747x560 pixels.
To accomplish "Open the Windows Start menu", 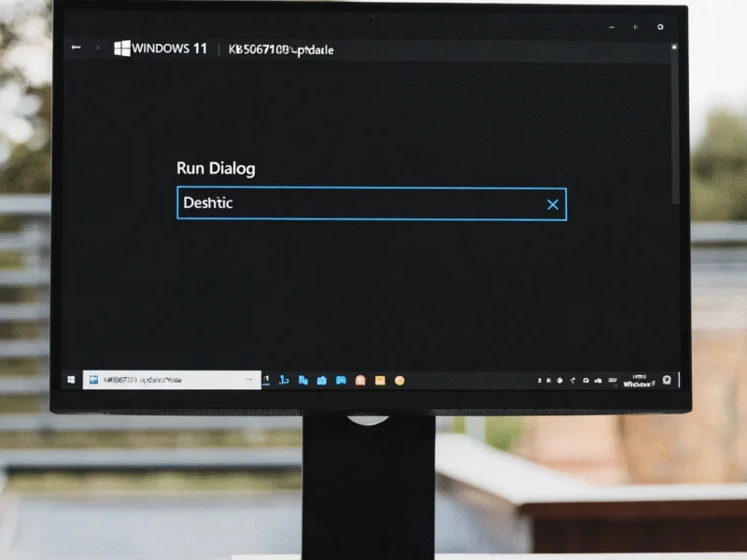I will [x=73, y=377].
